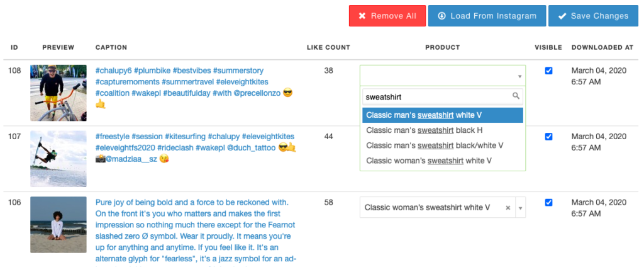The image size is (644, 267).
Task: Open the bike photo thumbnail for post 108
Action: (x=58, y=93)
